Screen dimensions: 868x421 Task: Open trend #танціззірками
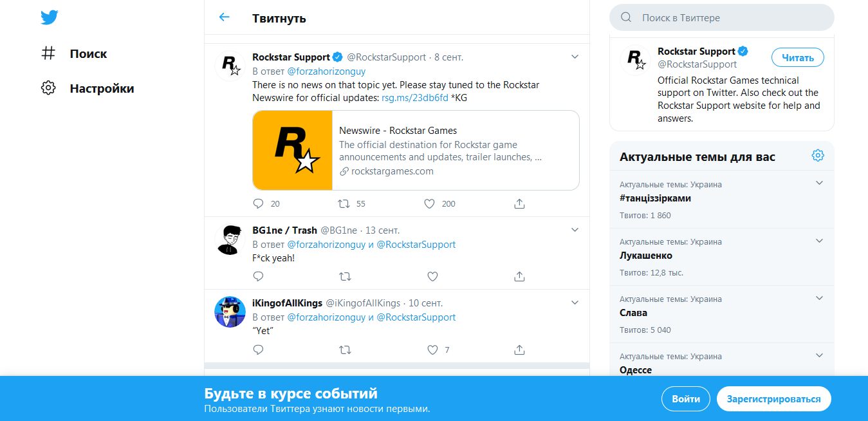click(655, 198)
